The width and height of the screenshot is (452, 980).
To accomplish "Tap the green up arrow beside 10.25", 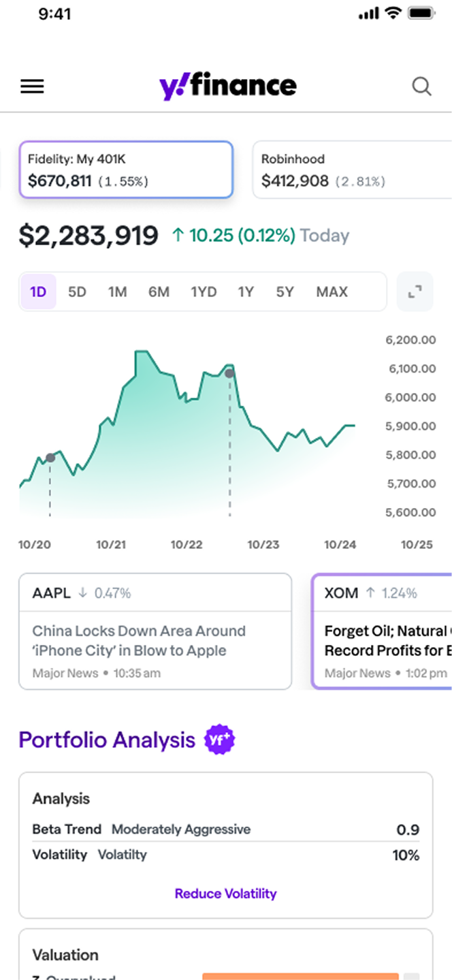I will click(x=178, y=236).
